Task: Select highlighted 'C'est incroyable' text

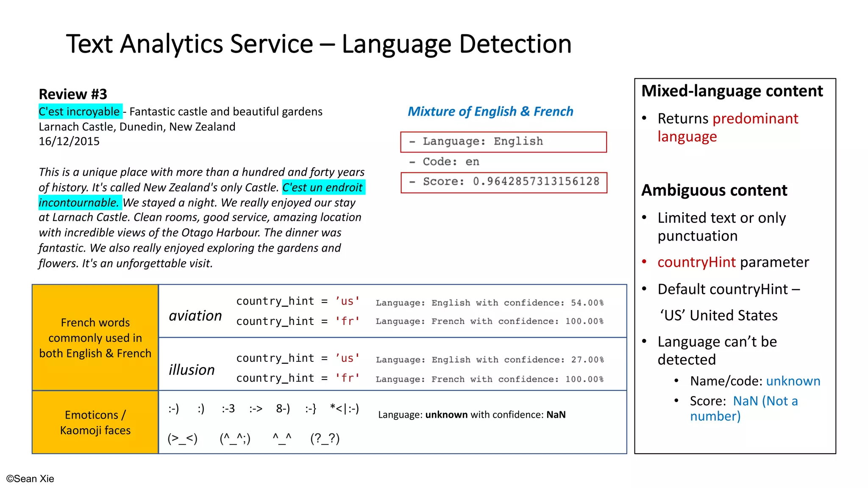Action: (80, 111)
